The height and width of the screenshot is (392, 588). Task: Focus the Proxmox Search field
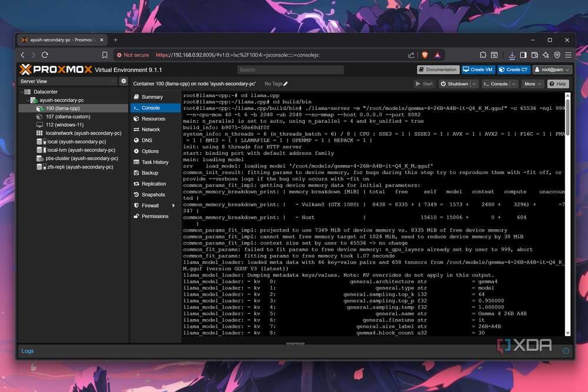290,70
